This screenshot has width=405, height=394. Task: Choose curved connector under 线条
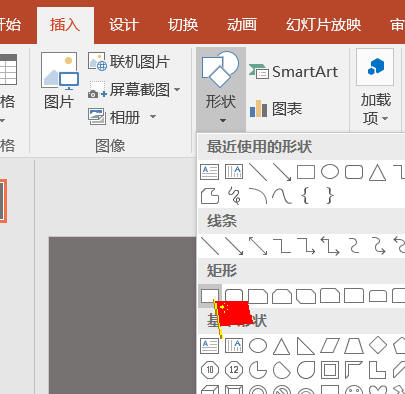pyautogui.click(x=354, y=246)
